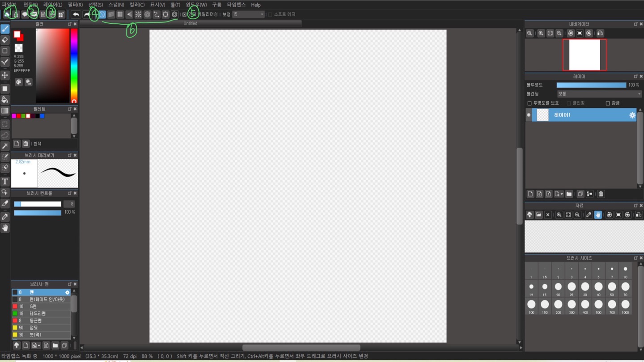Click the Undo arrow in top toolbar

[x=76, y=14]
